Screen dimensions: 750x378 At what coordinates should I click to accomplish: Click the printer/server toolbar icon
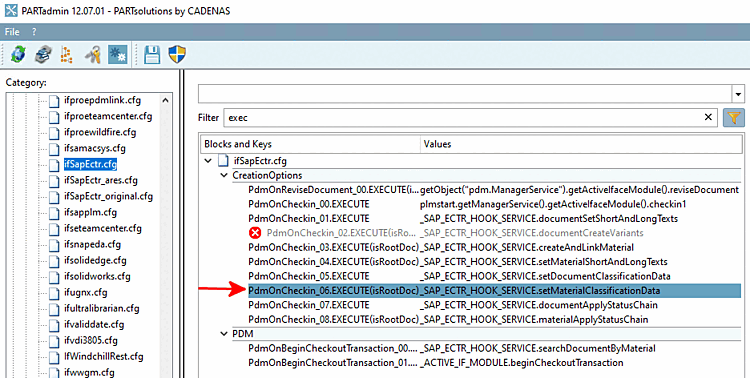pos(44,54)
